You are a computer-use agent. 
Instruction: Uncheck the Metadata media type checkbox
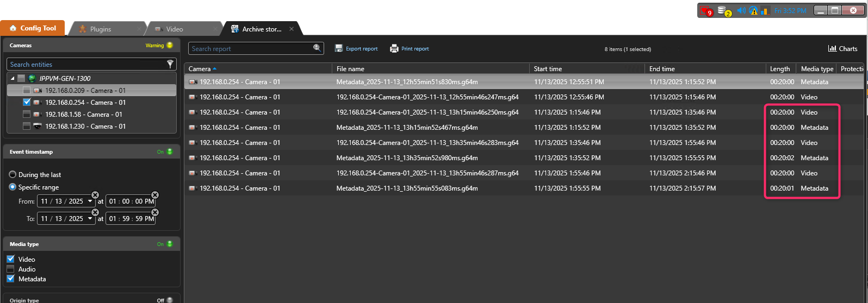[x=10, y=279]
